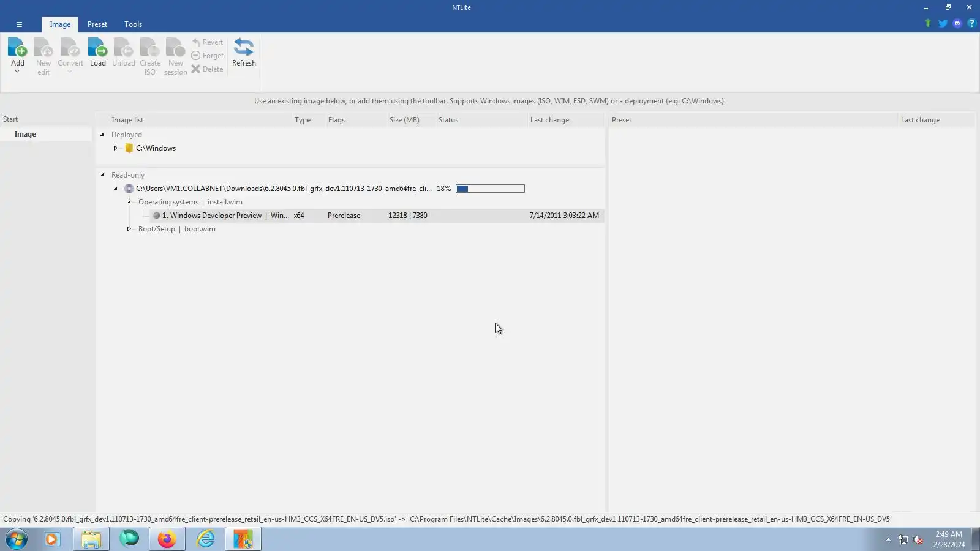Screen dimensions: 980x551
Task: Show hidden system tray icons
Action: 888,539
